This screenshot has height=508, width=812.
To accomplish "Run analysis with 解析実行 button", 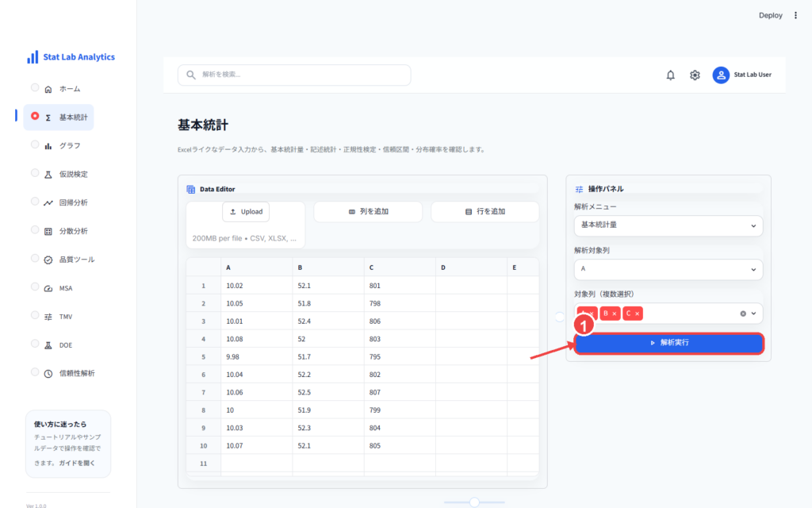I will click(x=669, y=343).
